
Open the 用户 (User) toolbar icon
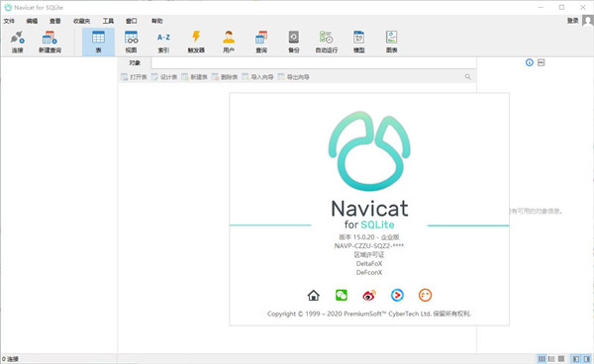pyautogui.click(x=229, y=42)
